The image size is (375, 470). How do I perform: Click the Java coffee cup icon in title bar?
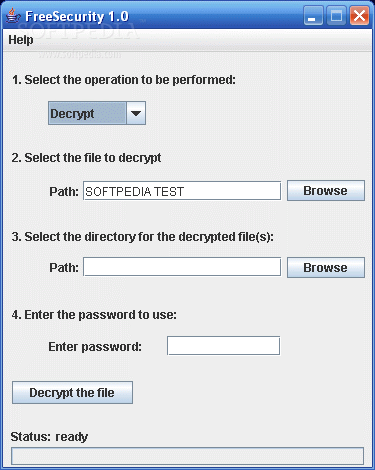click(13, 16)
